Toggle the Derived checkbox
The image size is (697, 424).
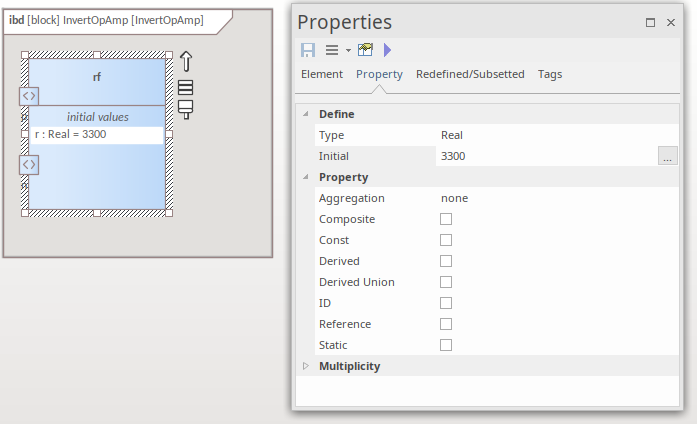pos(446,261)
